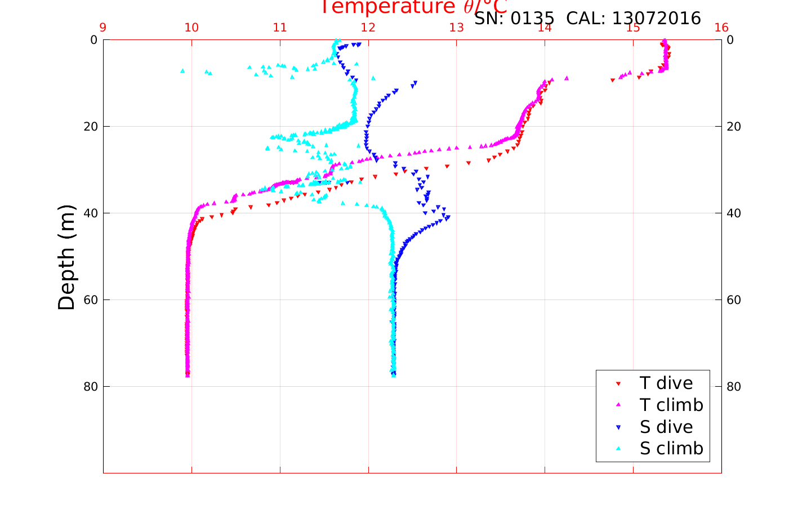Click the 'T climb' legend label
The image size is (798, 532).
point(671,405)
